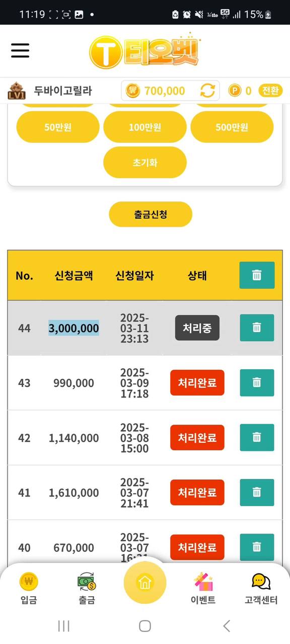Tap the 전환 point conversion button
The width and height of the screenshot is (290, 644).
coord(270,91)
